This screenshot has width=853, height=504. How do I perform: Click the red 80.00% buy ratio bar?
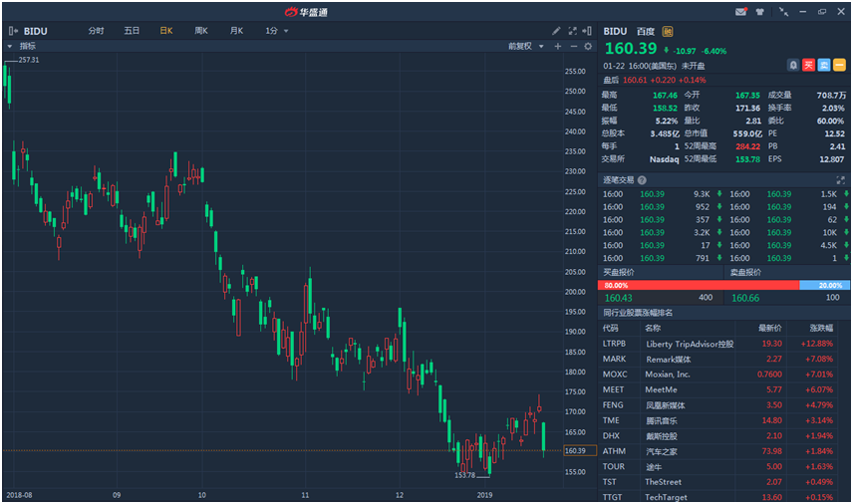point(699,285)
